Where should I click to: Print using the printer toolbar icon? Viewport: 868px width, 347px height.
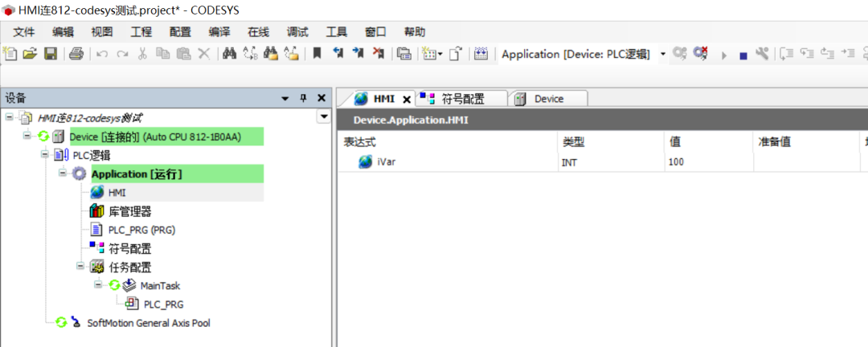[x=76, y=54]
